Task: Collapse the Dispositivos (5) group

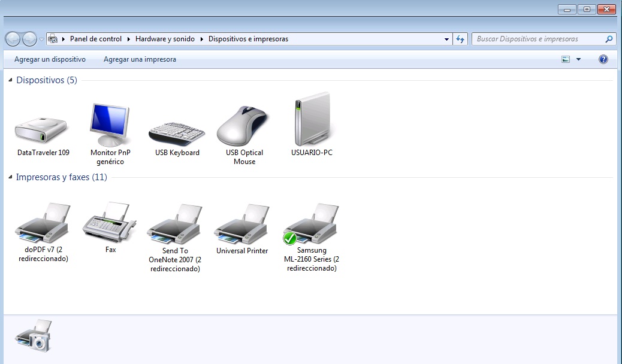Action: pyautogui.click(x=10, y=80)
